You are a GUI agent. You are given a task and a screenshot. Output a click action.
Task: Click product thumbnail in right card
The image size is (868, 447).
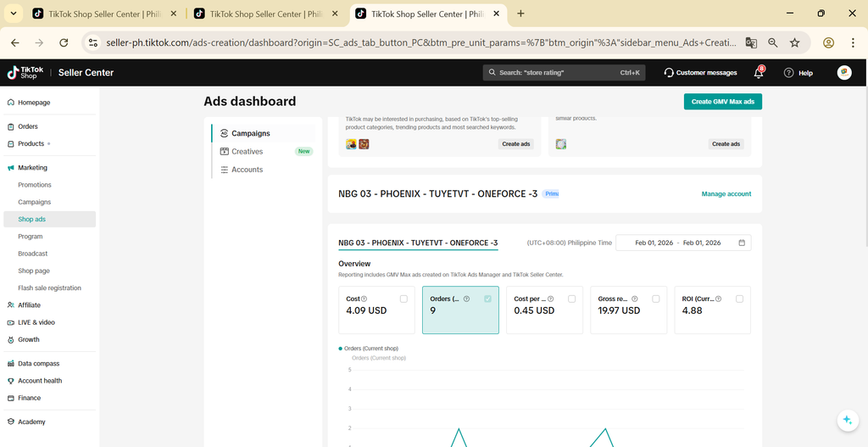pos(561,144)
